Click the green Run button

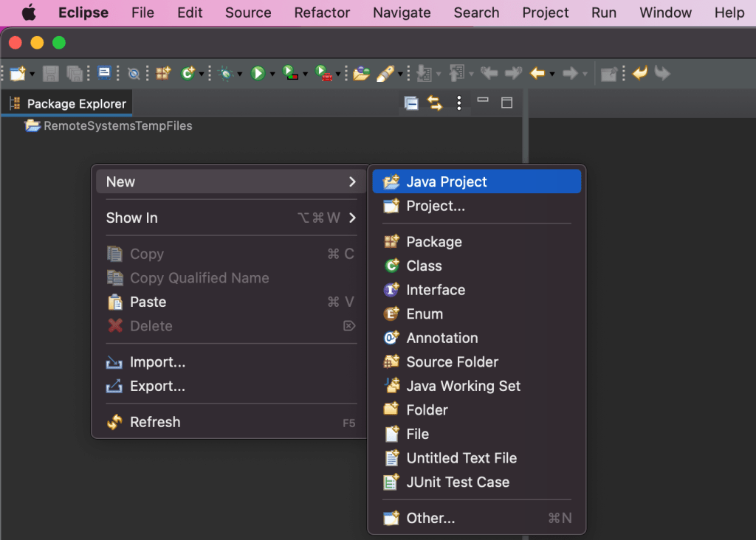tap(258, 73)
